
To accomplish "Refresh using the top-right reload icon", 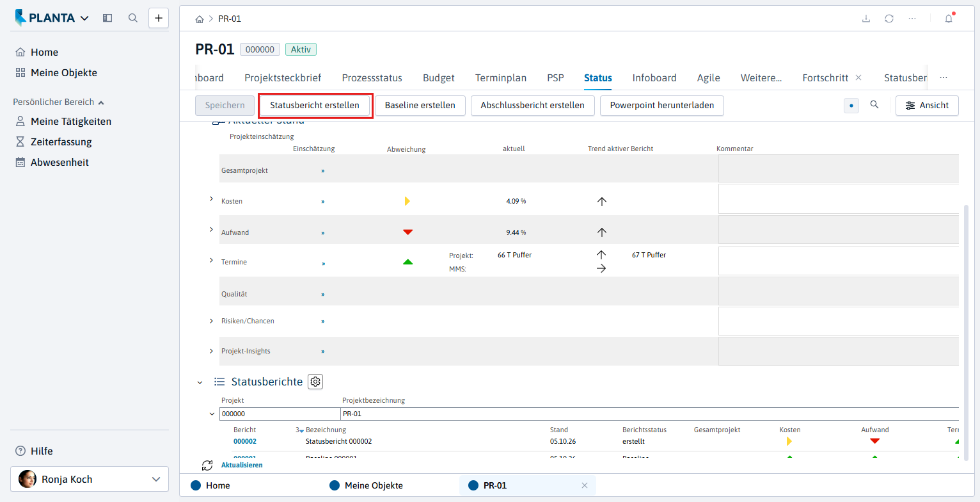I will coord(889,19).
